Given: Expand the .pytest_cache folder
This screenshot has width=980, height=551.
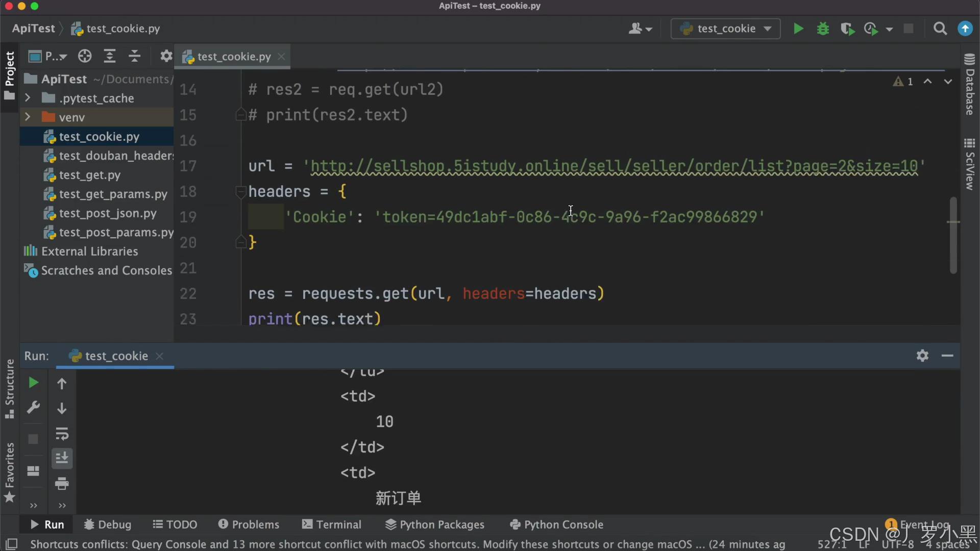Looking at the screenshot, I should pyautogui.click(x=28, y=98).
